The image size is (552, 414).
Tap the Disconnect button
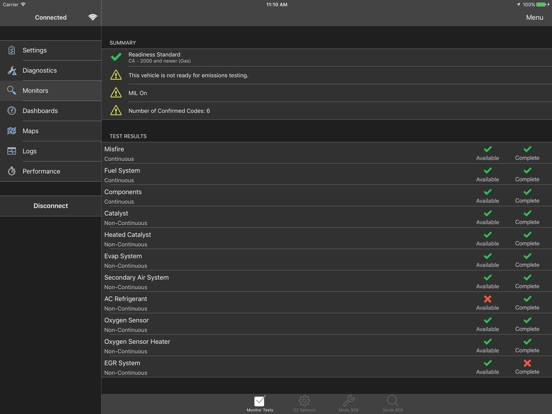[51, 206]
